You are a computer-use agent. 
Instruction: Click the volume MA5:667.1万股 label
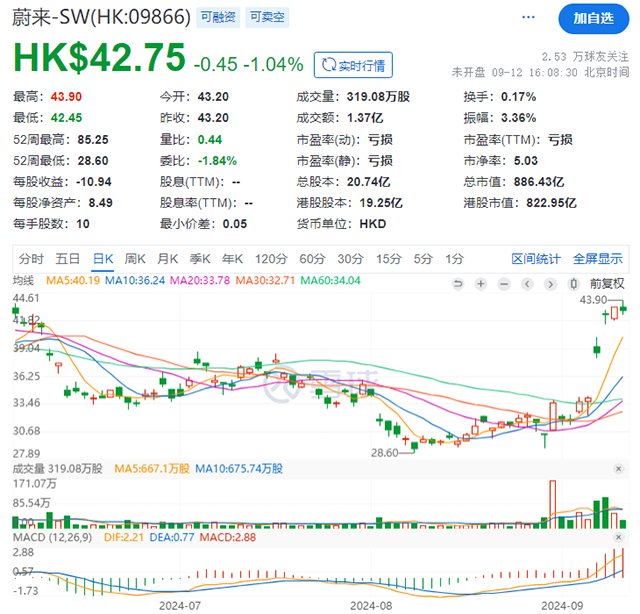152,469
